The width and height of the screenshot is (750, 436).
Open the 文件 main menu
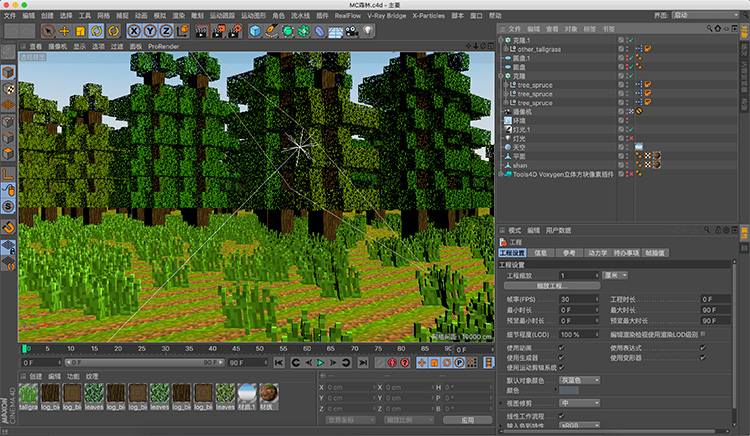pos(10,15)
